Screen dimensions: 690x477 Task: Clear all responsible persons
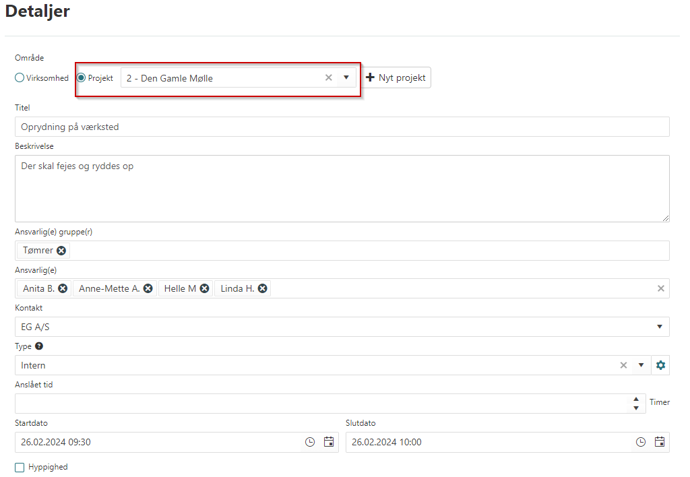coord(660,288)
